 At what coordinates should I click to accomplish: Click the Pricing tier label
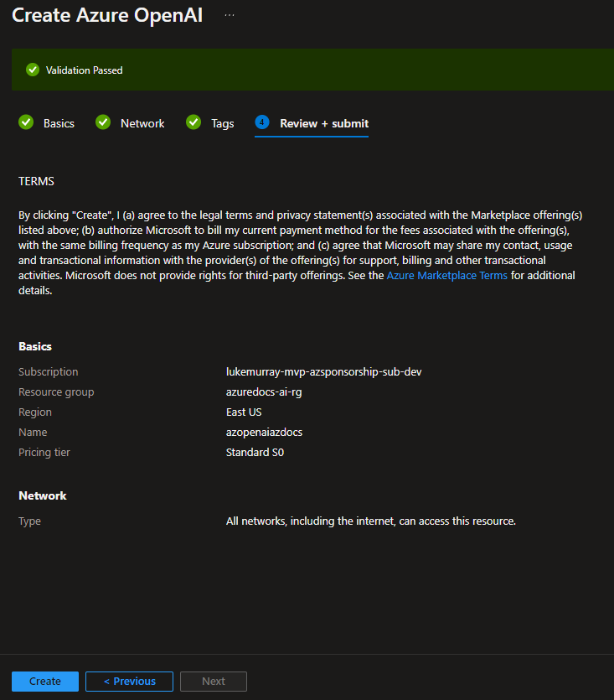[44, 452]
